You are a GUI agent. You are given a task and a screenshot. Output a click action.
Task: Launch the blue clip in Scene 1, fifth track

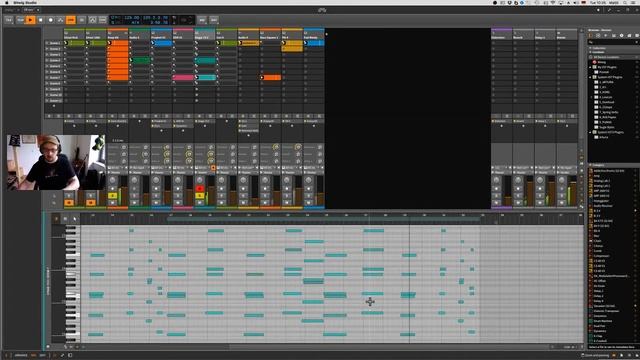click(153, 43)
